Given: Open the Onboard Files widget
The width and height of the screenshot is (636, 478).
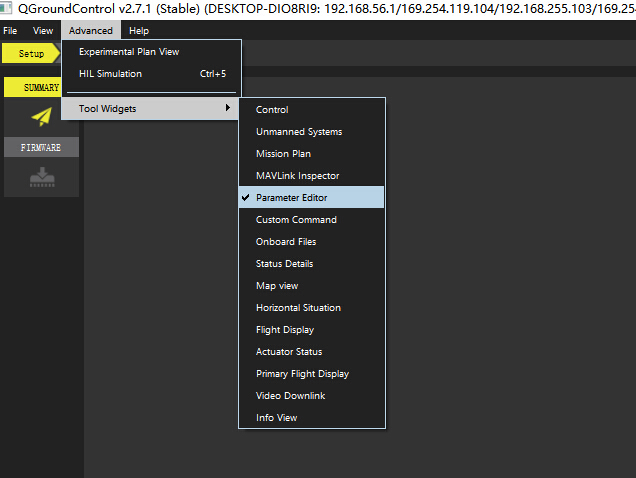Looking at the screenshot, I should pyautogui.click(x=312, y=241).
